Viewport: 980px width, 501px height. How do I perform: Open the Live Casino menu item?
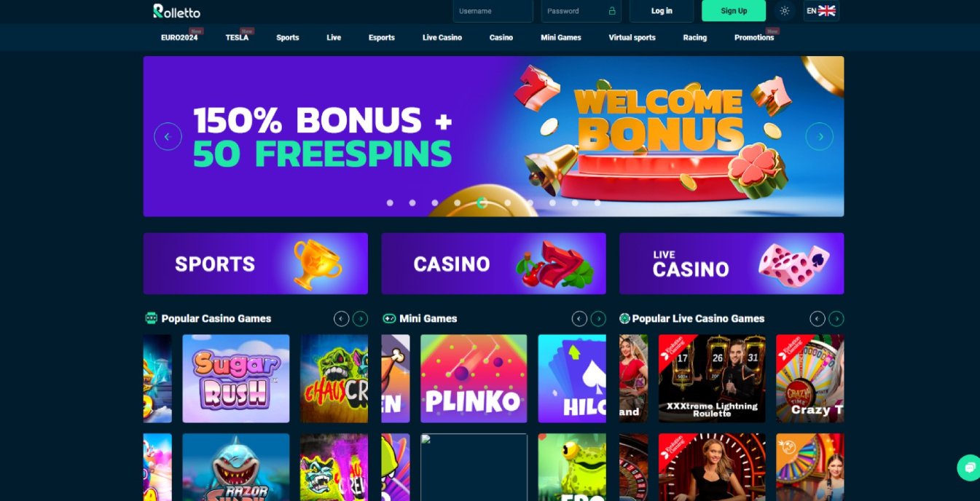442,37
